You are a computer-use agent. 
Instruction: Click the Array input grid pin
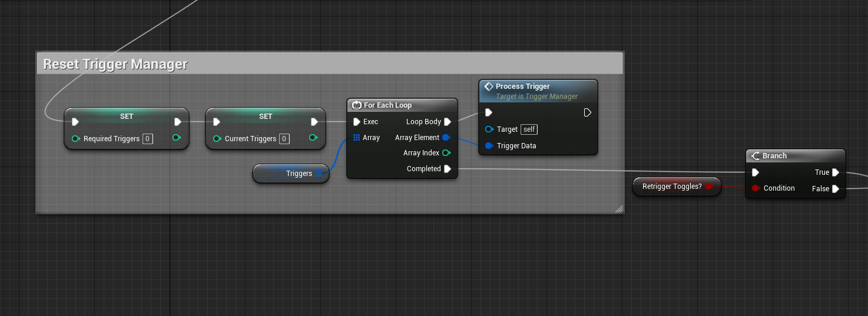click(x=356, y=138)
